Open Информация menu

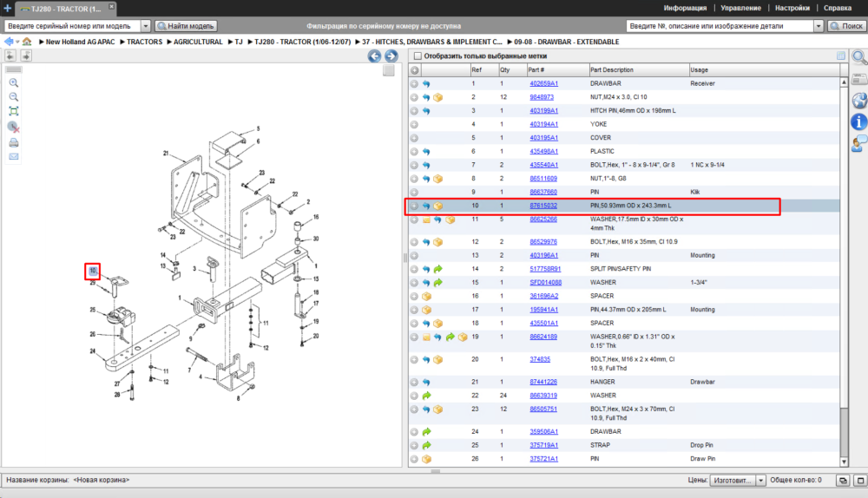(686, 8)
